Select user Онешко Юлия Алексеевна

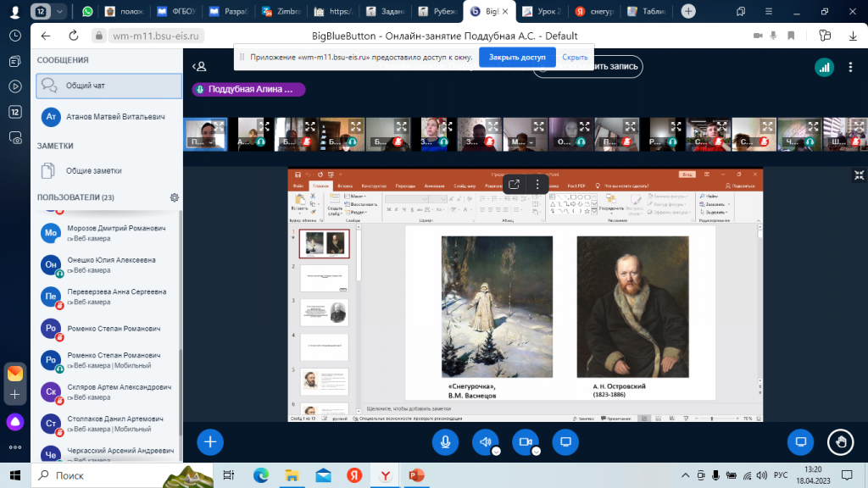point(109,265)
